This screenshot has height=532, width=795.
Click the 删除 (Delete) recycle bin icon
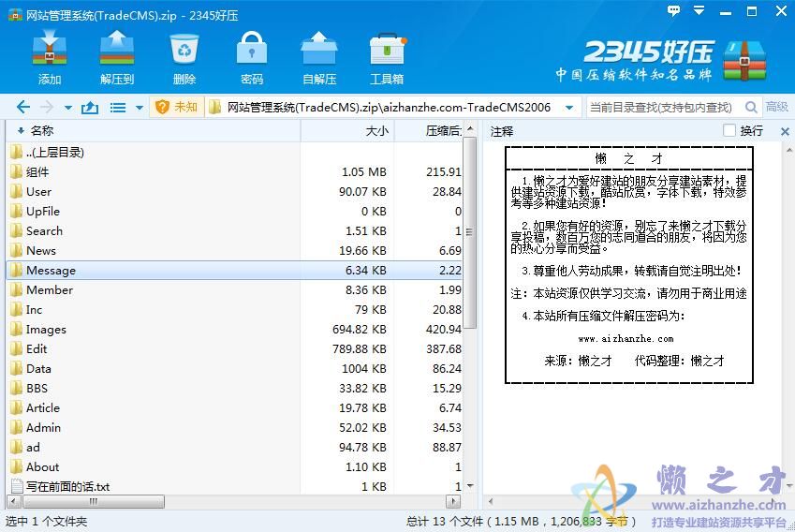[184, 57]
